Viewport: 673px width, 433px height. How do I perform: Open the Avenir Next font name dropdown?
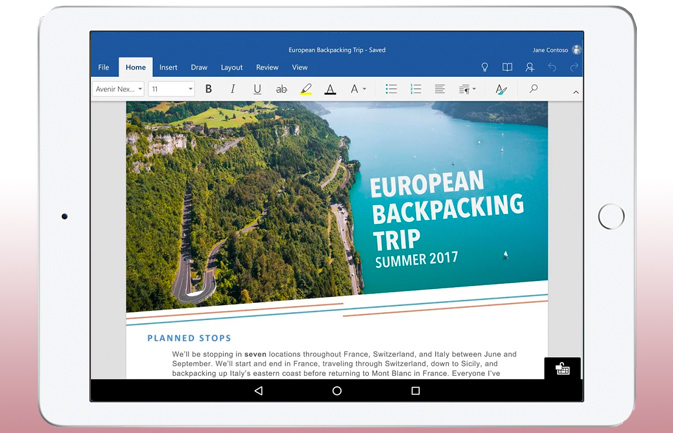pos(118,89)
